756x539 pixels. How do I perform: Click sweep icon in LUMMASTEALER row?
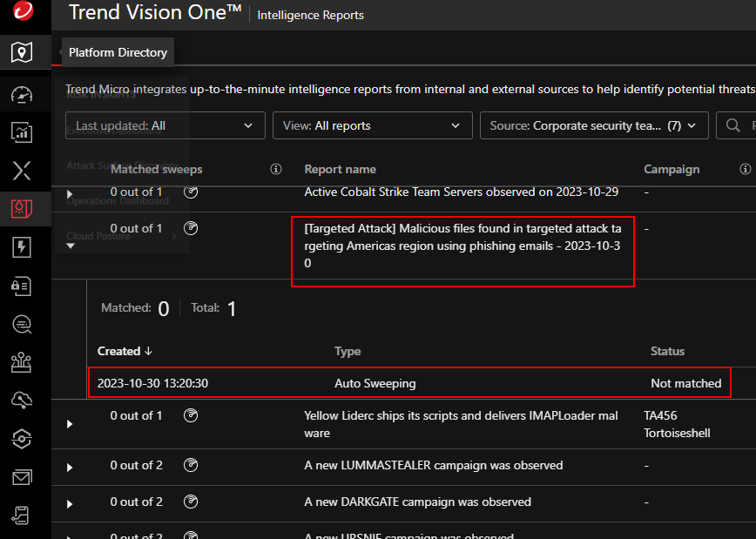pos(191,465)
